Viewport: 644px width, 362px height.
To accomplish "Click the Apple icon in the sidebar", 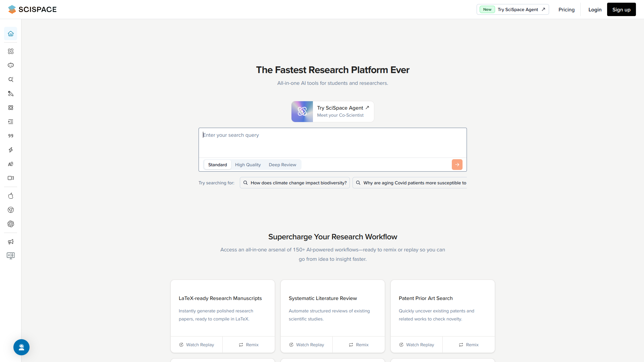I will [x=10, y=196].
